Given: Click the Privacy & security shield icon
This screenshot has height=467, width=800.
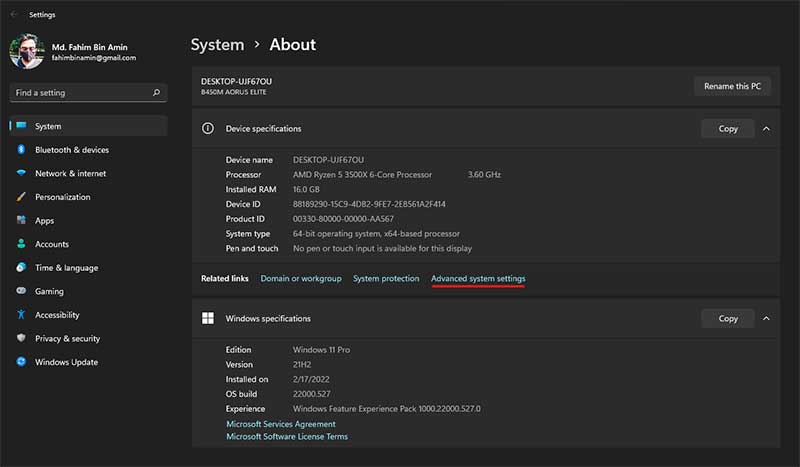Looking at the screenshot, I should (21, 339).
